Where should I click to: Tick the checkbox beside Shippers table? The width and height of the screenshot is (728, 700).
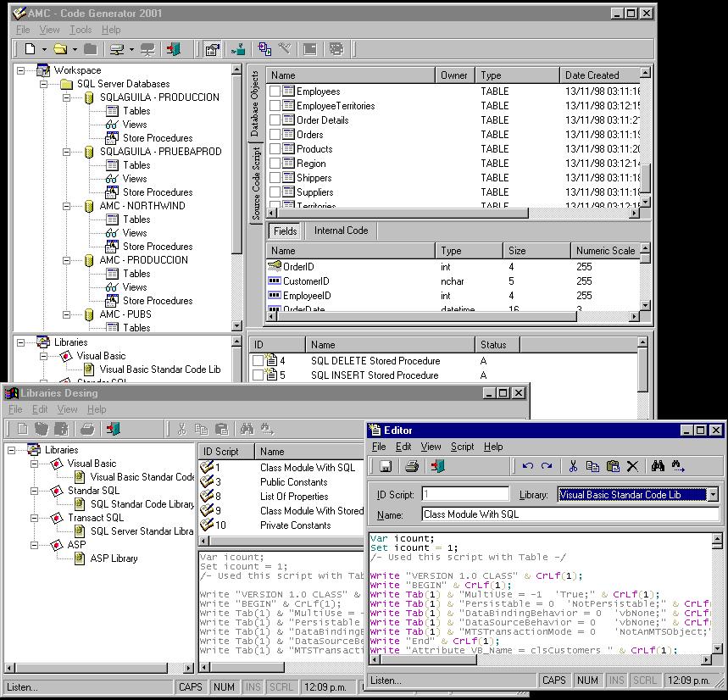[x=275, y=178]
